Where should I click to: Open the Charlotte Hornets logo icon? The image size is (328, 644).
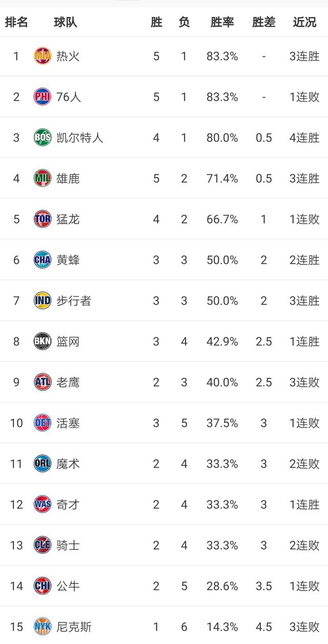[x=43, y=260]
